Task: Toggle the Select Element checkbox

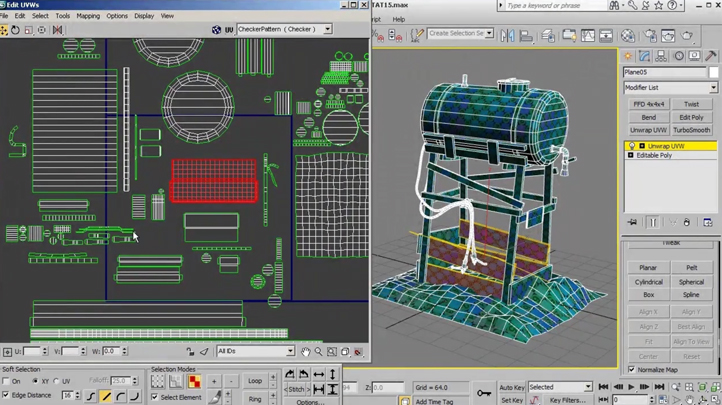Action: click(155, 397)
